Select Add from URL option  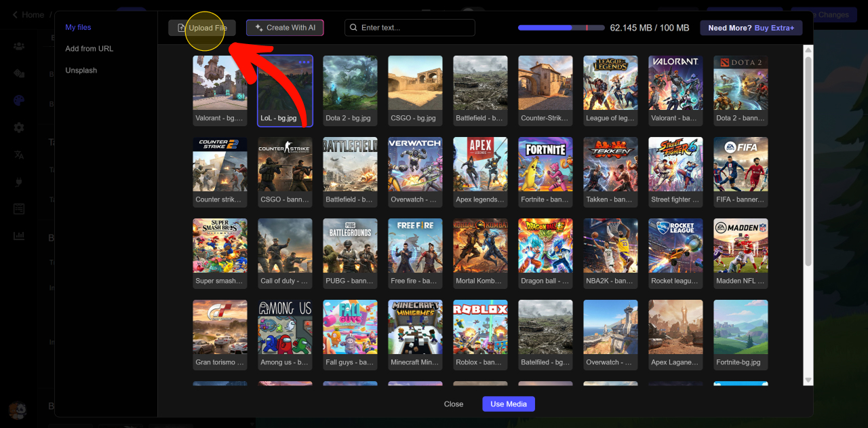tap(89, 49)
